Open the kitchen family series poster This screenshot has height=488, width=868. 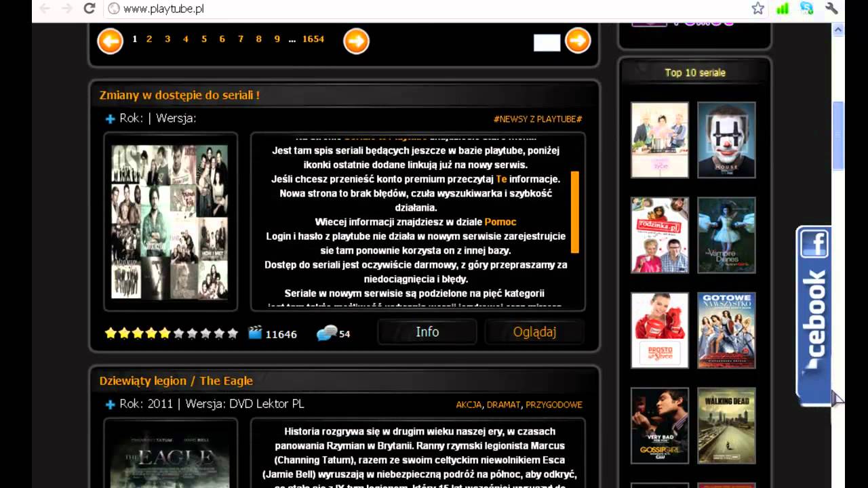point(660,140)
